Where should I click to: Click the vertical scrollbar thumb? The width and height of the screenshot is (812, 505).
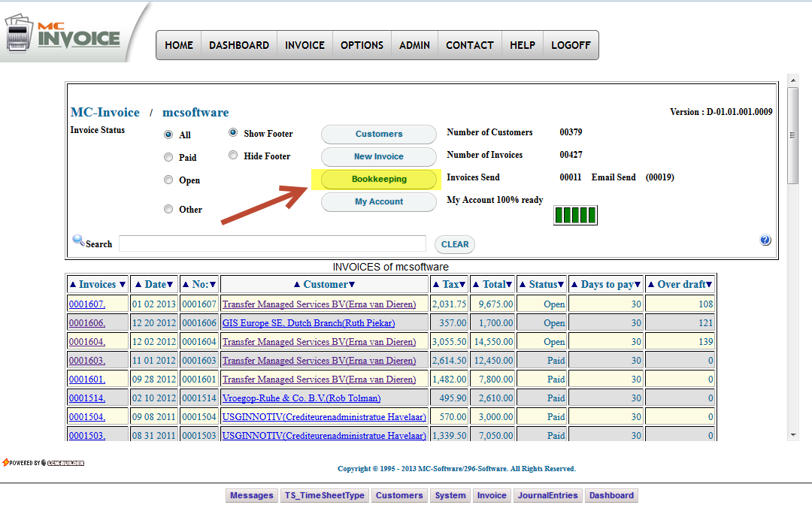click(x=792, y=135)
